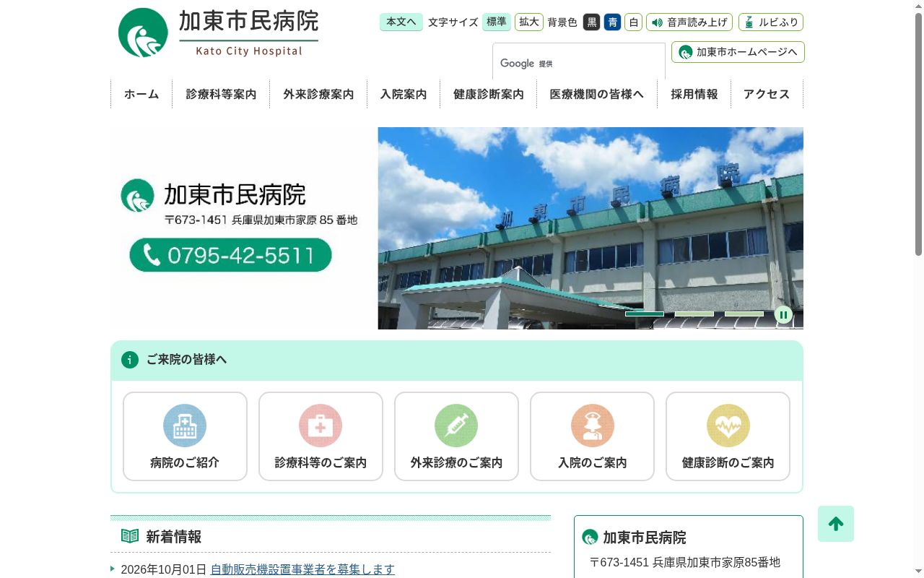The width and height of the screenshot is (924, 578).
Task: Click the info icon beside ご来院の皆様へ
Action: point(130,360)
